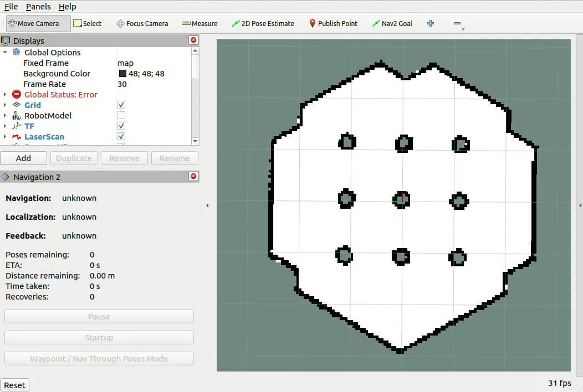Activate the Select tool
This screenshot has width=583, height=392.
coord(88,23)
